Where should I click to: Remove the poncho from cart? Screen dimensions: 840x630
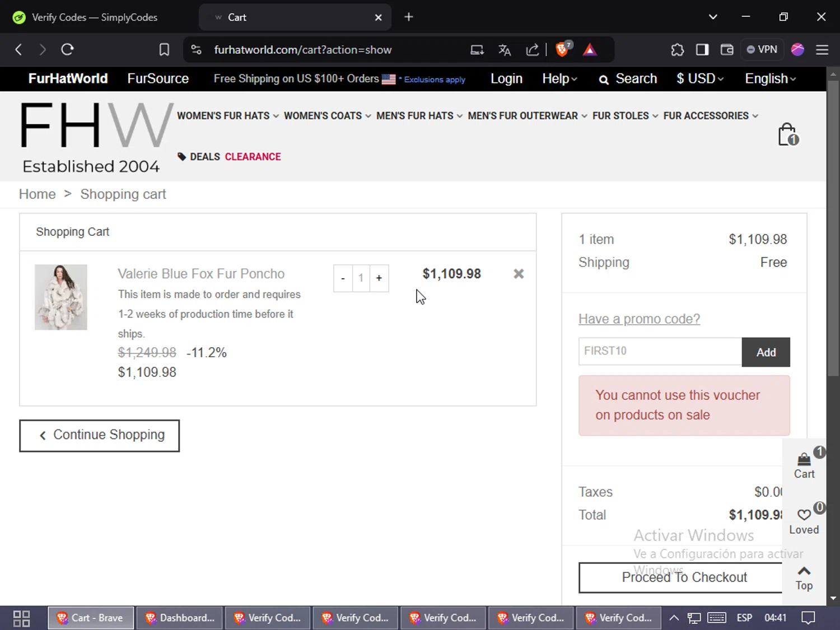click(x=519, y=274)
